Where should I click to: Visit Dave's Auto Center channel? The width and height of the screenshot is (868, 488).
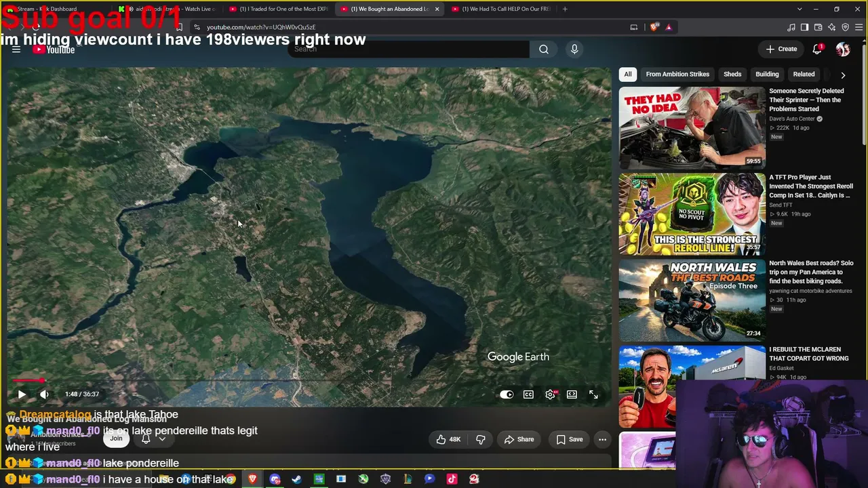click(x=792, y=119)
